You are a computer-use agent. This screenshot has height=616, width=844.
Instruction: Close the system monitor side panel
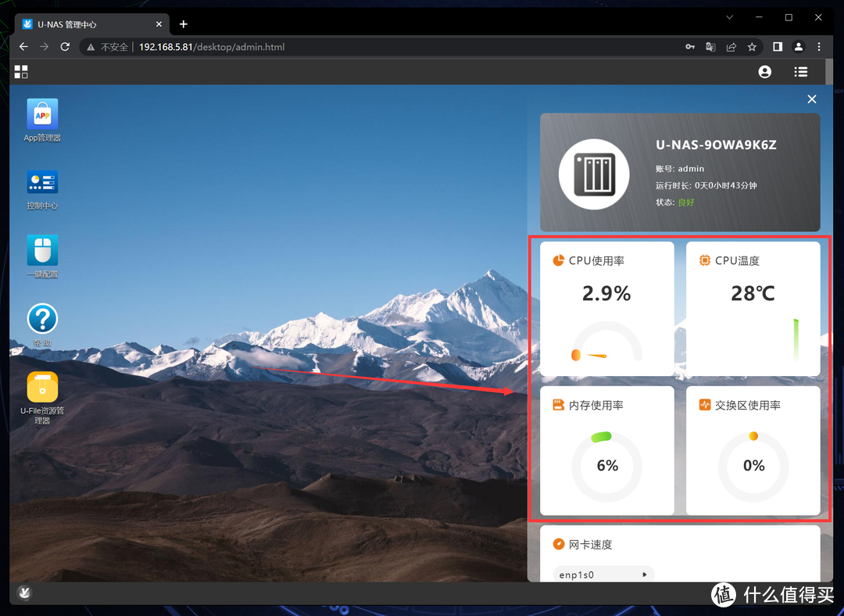tap(811, 99)
